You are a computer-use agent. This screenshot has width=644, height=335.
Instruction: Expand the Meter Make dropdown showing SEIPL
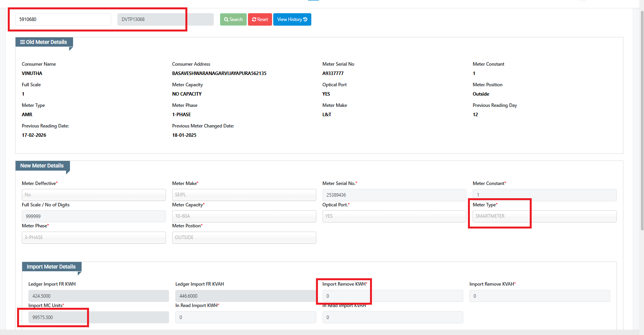click(x=244, y=195)
